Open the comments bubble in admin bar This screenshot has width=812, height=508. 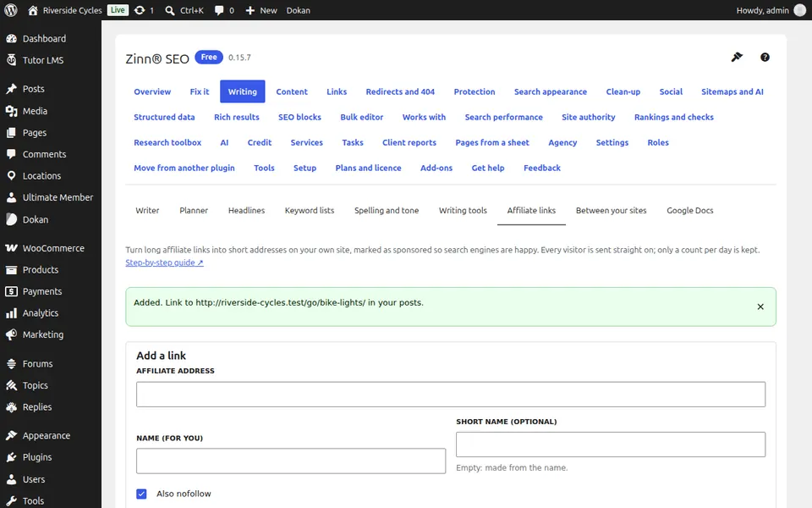(x=224, y=10)
